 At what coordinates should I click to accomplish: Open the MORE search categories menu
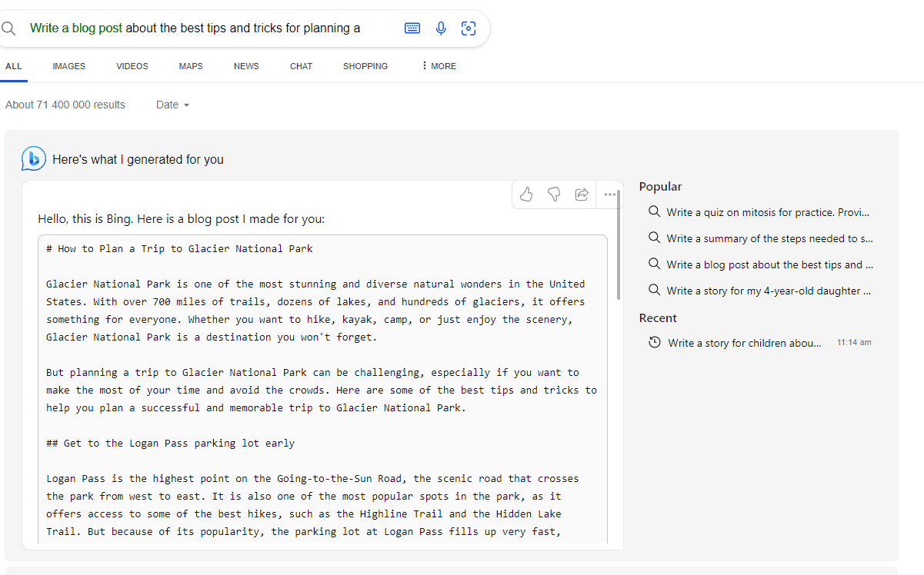(x=439, y=66)
